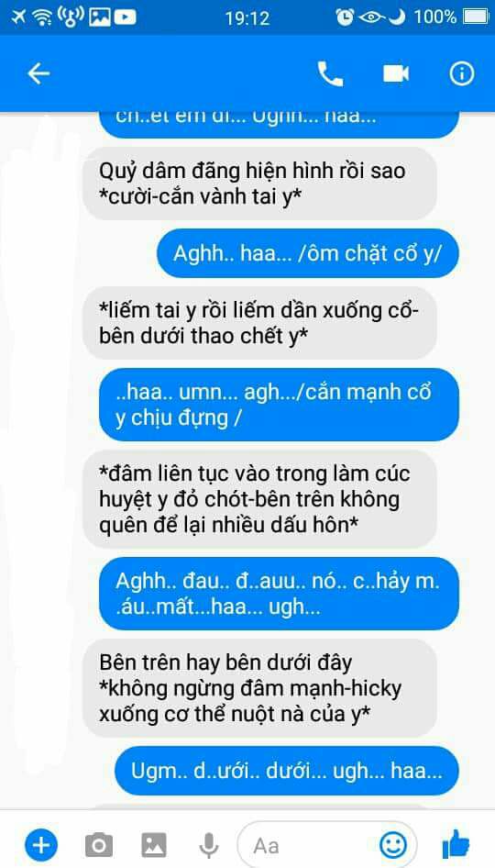The height and width of the screenshot is (868, 495).
Task: Tap the YouTube notification icon in status bar
Action: [125, 17]
